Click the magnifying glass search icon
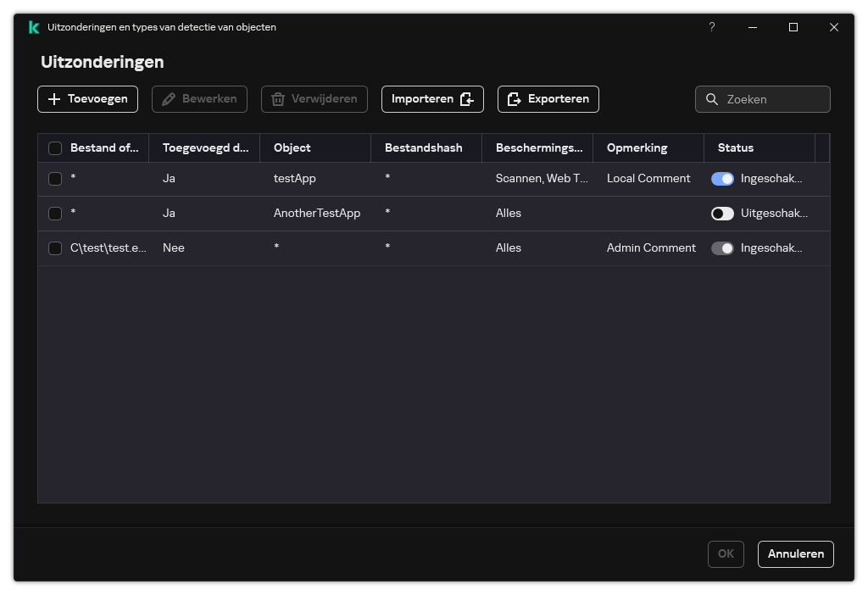This screenshot has height=595, width=868. point(712,99)
